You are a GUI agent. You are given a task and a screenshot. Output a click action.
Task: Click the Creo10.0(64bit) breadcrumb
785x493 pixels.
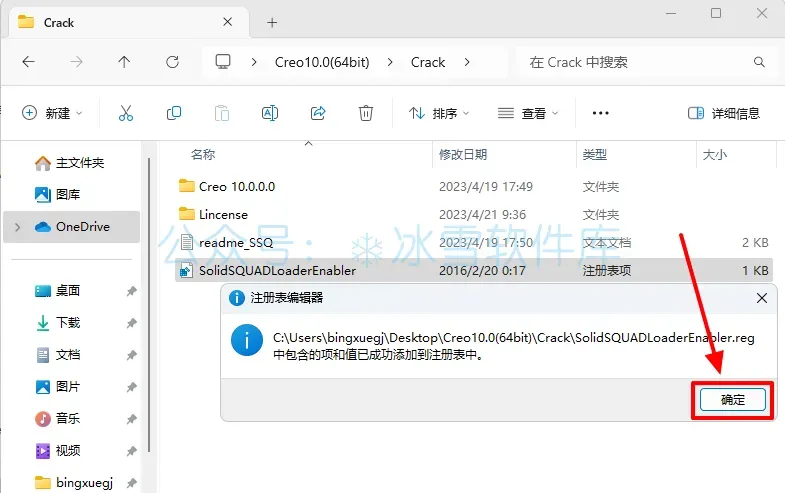coord(322,62)
